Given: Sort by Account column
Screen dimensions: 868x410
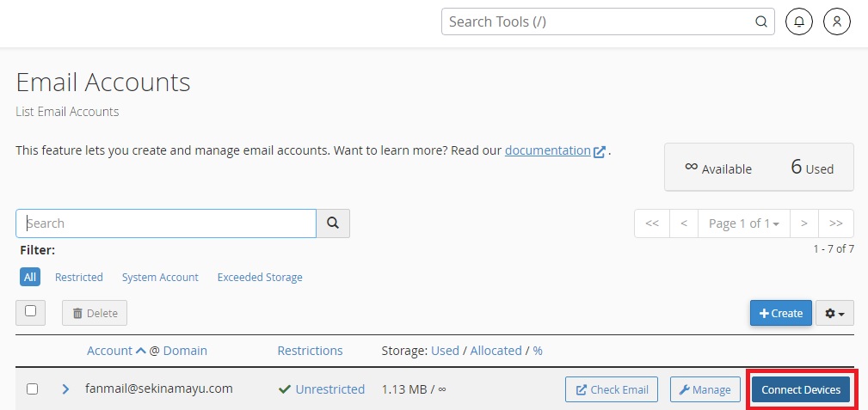Looking at the screenshot, I should pyautogui.click(x=109, y=351).
